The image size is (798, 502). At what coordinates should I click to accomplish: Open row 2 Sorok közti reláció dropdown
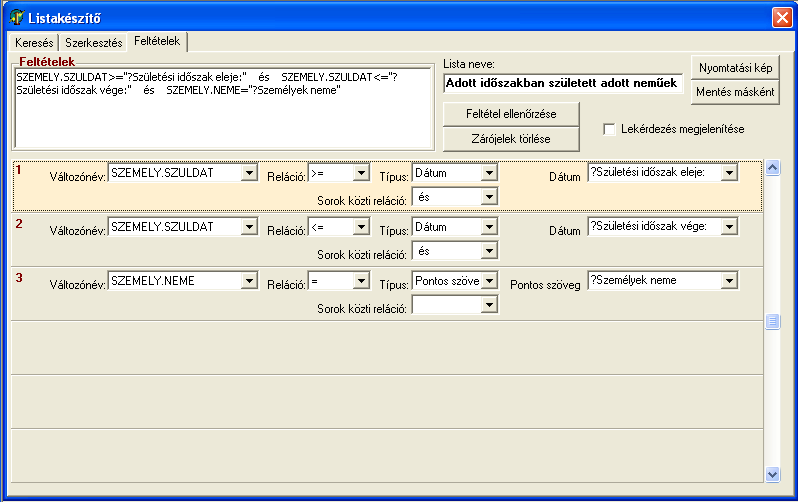point(489,251)
